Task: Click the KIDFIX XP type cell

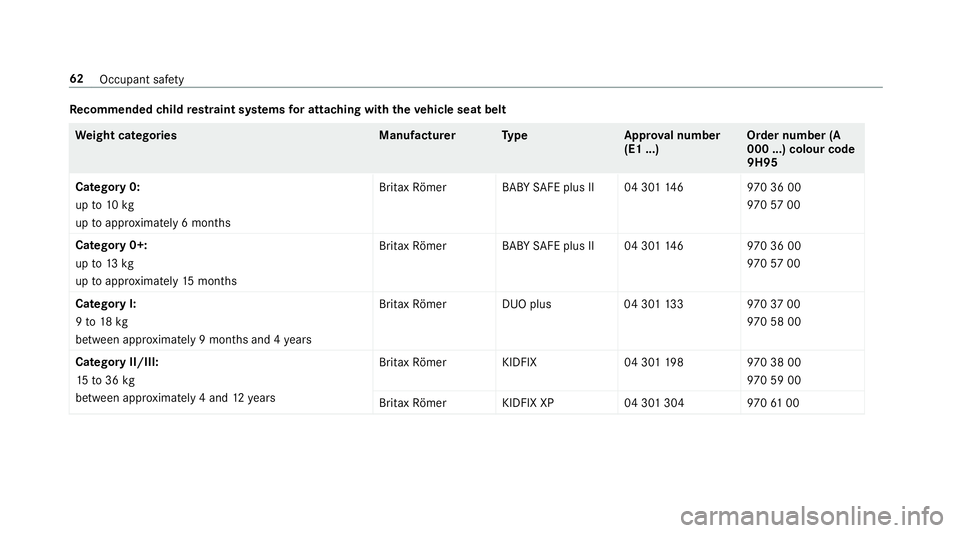Action: 528,403
